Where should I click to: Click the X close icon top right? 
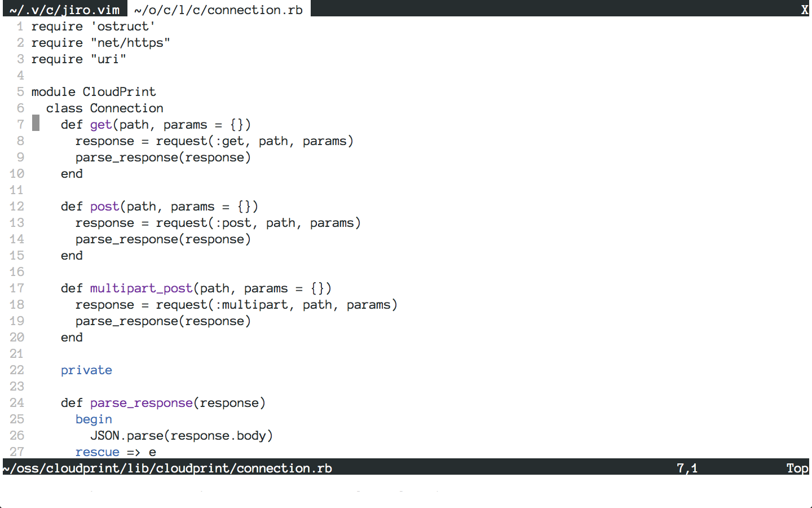[x=804, y=9]
